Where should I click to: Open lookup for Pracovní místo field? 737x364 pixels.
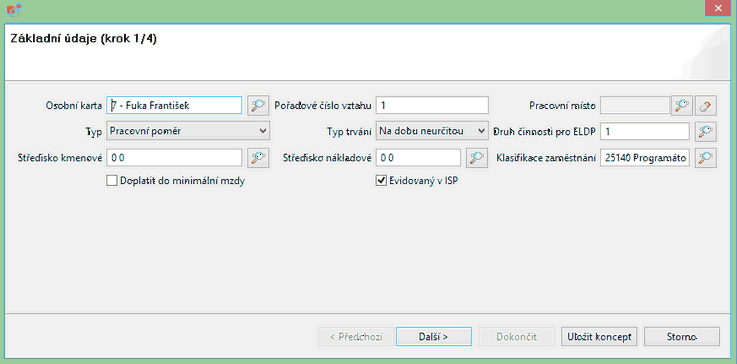pos(682,105)
